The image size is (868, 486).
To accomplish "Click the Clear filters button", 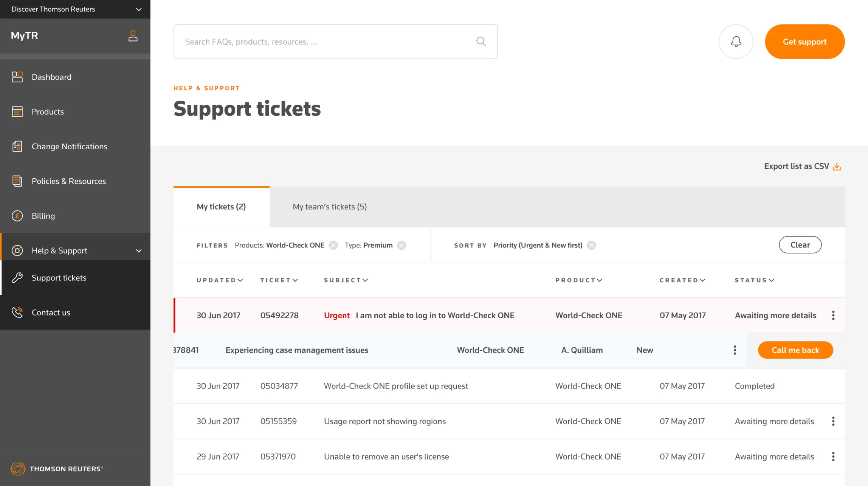I will point(800,245).
